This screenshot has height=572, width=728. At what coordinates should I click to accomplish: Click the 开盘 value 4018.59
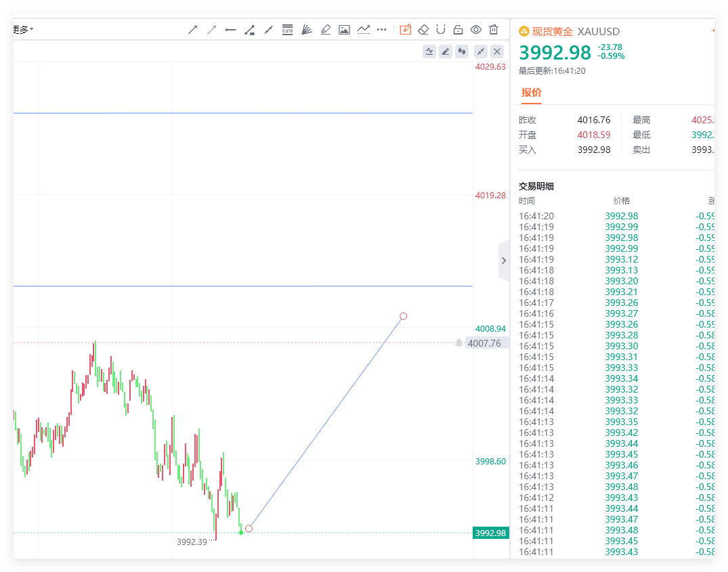(x=594, y=135)
